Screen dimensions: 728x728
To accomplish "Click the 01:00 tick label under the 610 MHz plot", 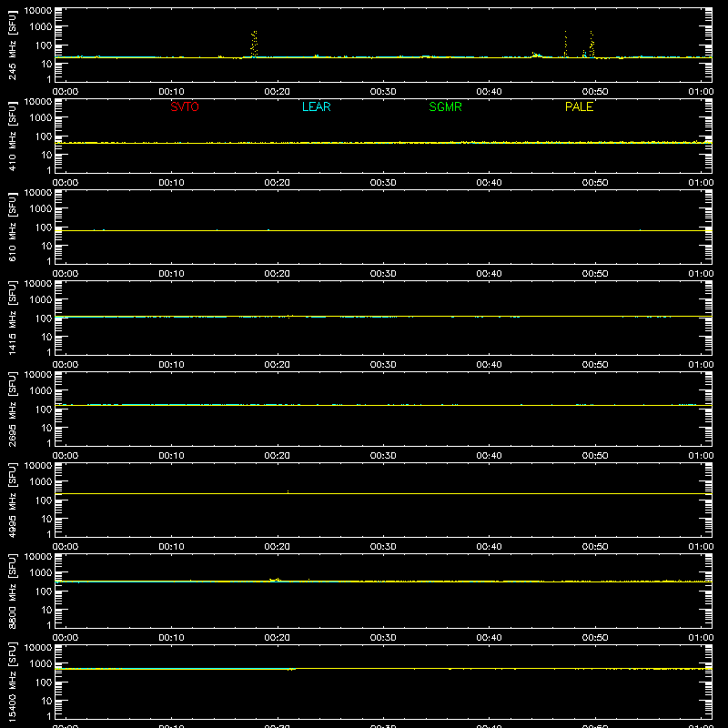I will (701, 274).
